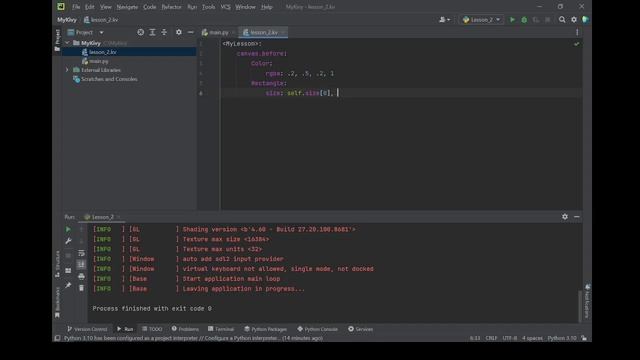
Task: Expand all items in Project panel
Action: click(152, 32)
